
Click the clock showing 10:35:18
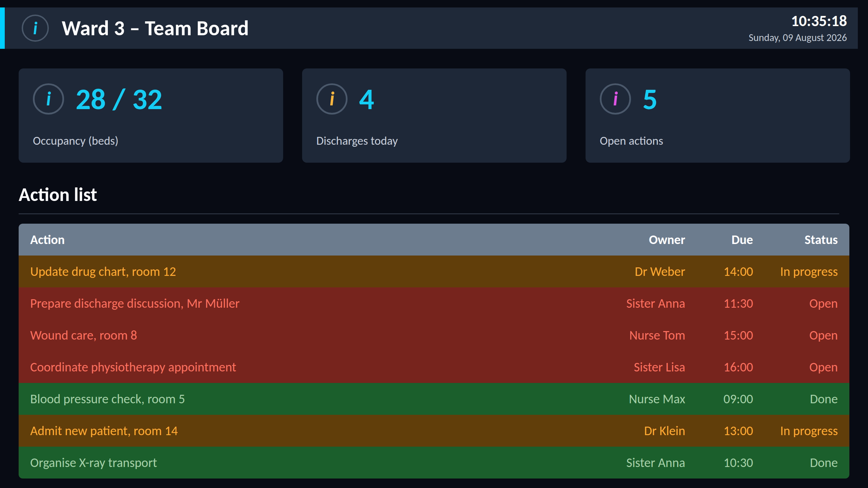coord(819,21)
